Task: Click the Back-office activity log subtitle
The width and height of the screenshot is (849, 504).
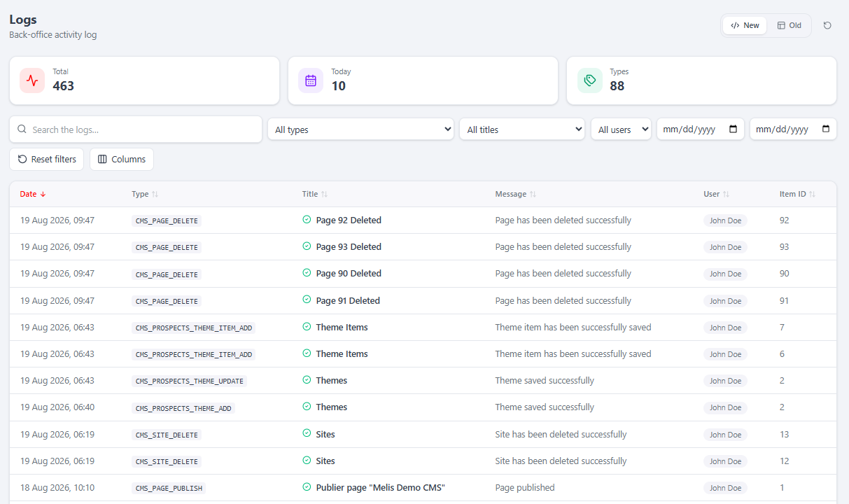Action: [x=53, y=34]
